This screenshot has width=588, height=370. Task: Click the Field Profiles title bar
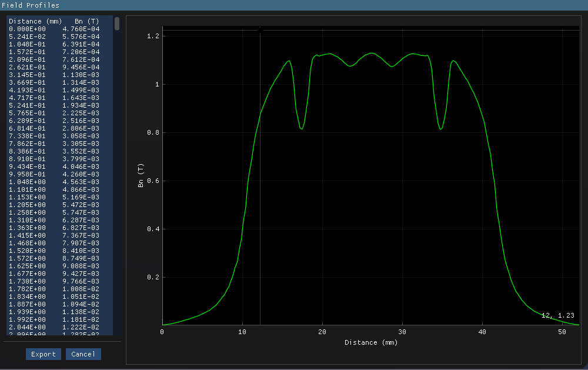tap(29, 5)
